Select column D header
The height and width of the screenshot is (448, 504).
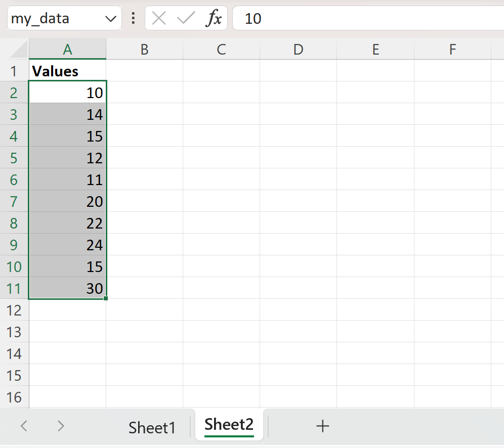pos(298,49)
